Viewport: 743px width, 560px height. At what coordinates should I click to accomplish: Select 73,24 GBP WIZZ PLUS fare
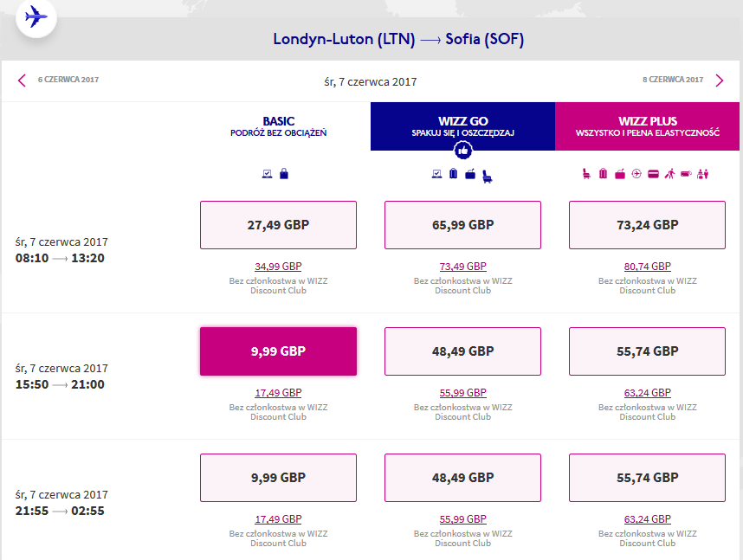click(647, 225)
